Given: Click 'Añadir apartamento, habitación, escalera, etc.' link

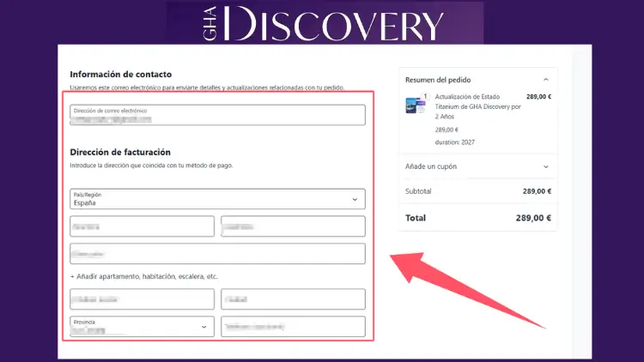Looking at the screenshot, I should 143,276.
